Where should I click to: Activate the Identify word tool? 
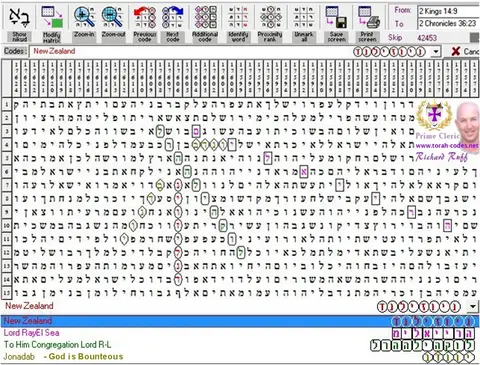point(238,22)
